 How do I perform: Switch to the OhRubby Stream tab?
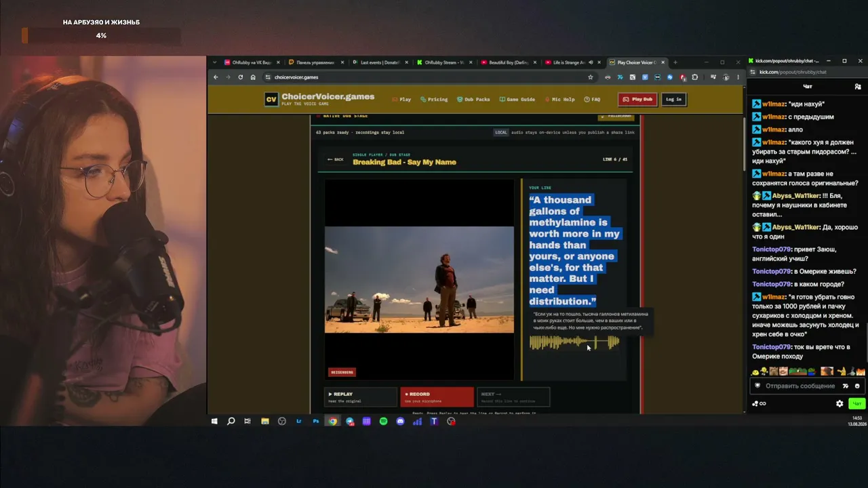click(444, 62)
